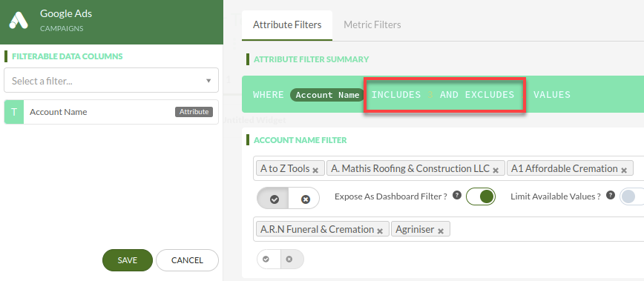Viewport: 644px width, 281px height.
Task: Toggle Expose As Dashboard Filter switch
Action: tap(481, 196)
